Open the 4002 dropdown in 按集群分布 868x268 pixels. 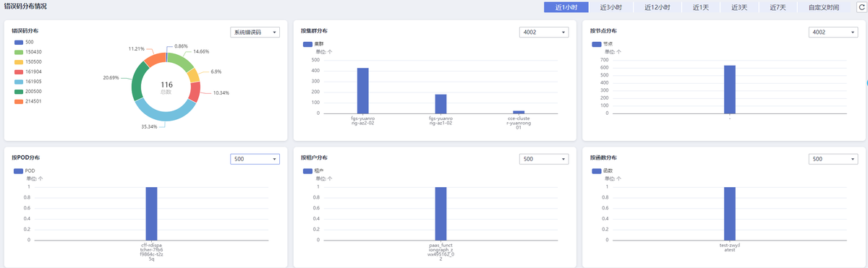pyautogui.click(x=544, y=33)
